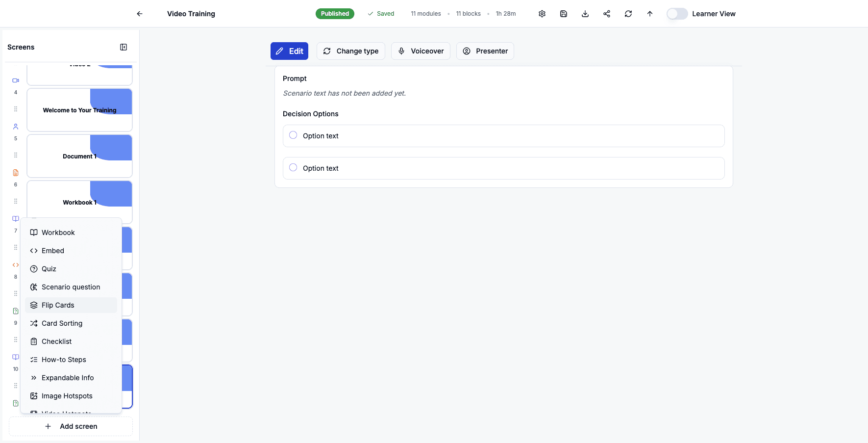The image size is (868, 443).
Task: Click the upward arrow publish icon
Action: pyautogui.click(x=650, y=14)
